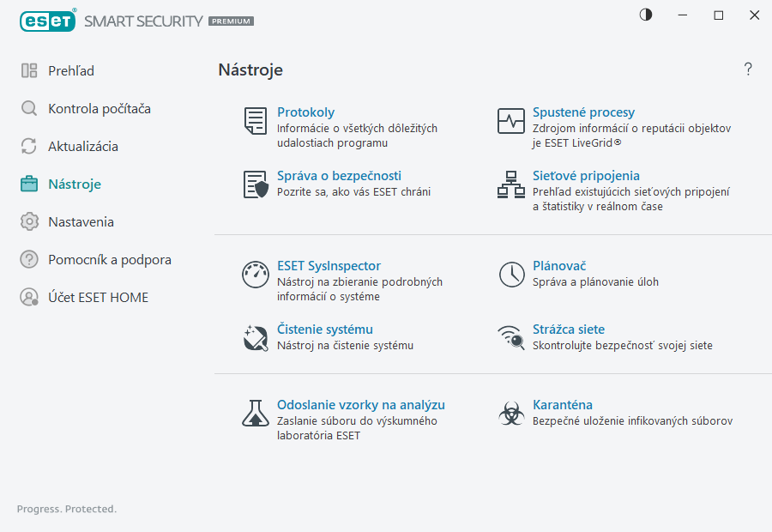Open the help question mark

tap(748, 70)
